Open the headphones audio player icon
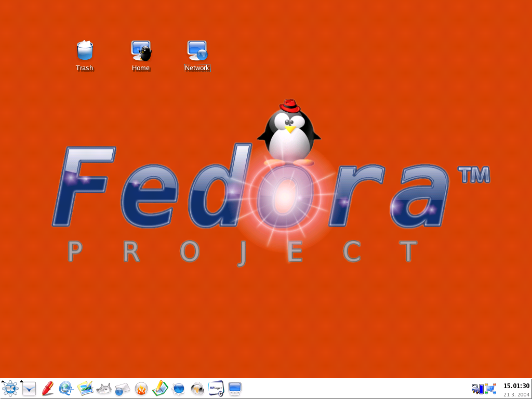The height and width of the screenshot is (399, 532). pyautogui.click(x=197, y=389)
